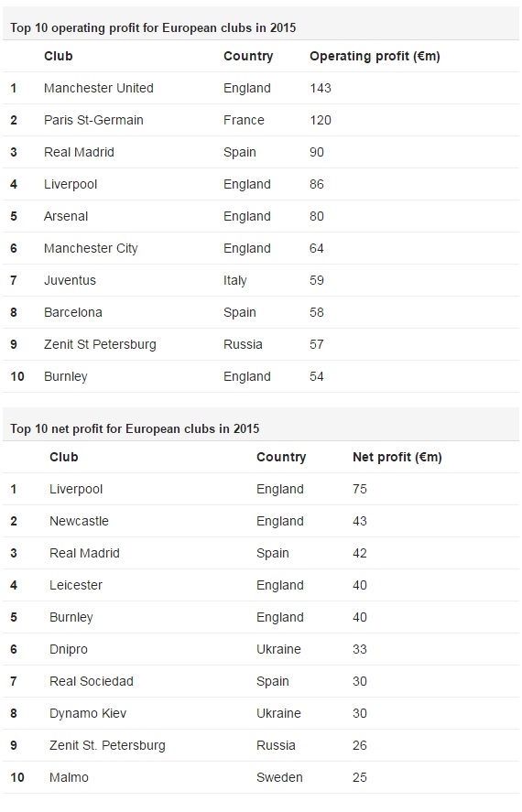Click Italy in the country column
Image resolution: width=522 pixels, height=812 pixels.
click(235, 281)
